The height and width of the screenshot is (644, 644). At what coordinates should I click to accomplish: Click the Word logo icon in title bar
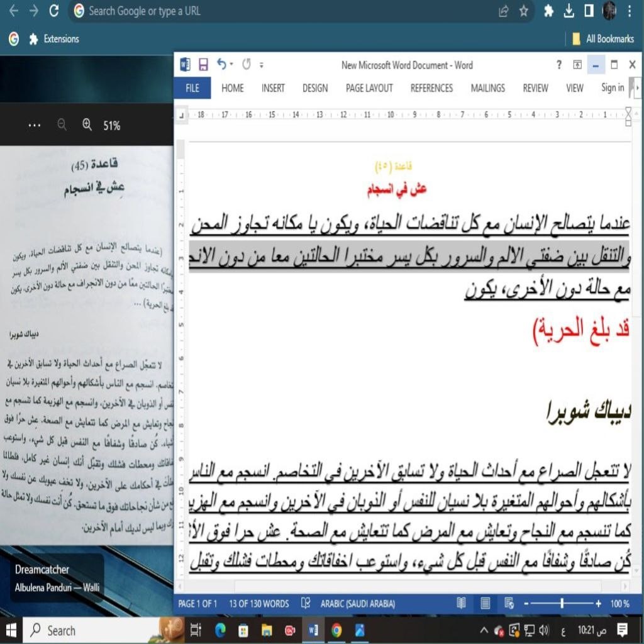[186, 65]
